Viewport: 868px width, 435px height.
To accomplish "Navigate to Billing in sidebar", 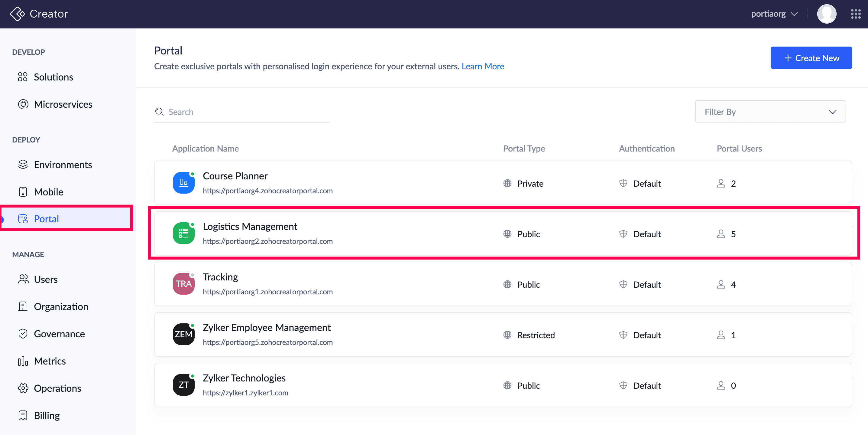I will pyautogui.click(x=47, y=415).
